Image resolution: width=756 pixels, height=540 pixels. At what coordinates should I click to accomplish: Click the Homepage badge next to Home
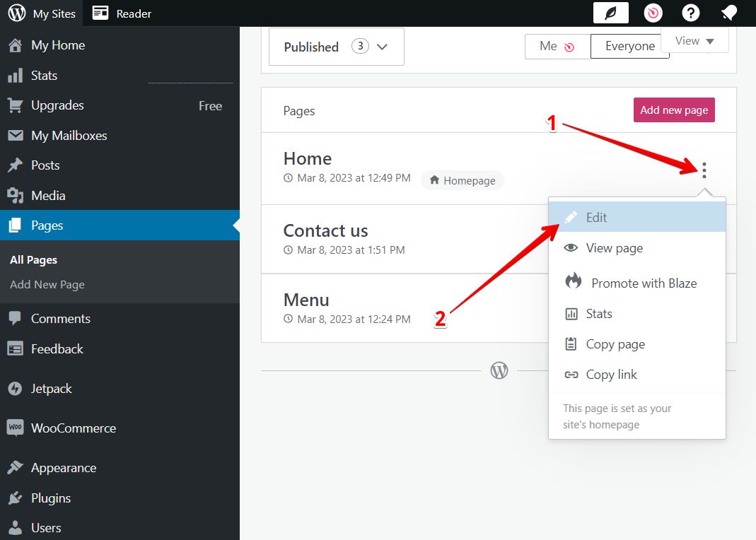tap(462, 180)
